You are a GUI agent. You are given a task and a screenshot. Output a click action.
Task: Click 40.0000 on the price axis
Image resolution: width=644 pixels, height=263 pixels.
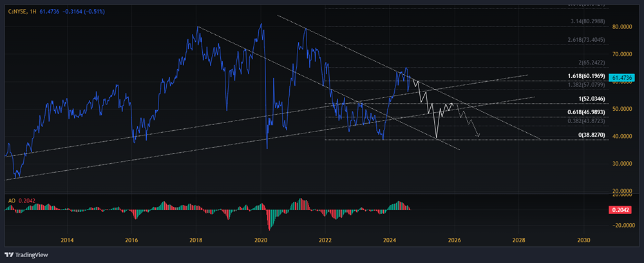click(x=622, y=136)
